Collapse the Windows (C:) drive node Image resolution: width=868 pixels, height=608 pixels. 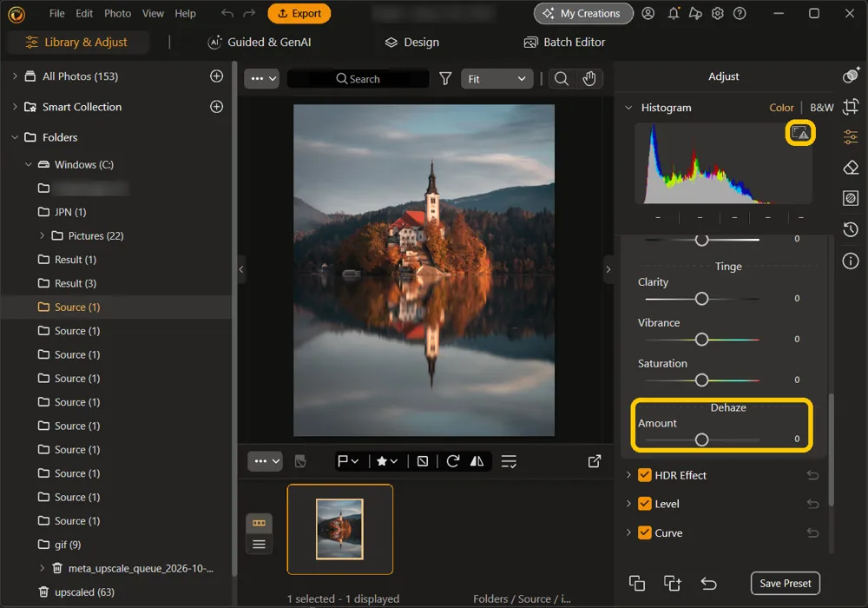point(29,164)
